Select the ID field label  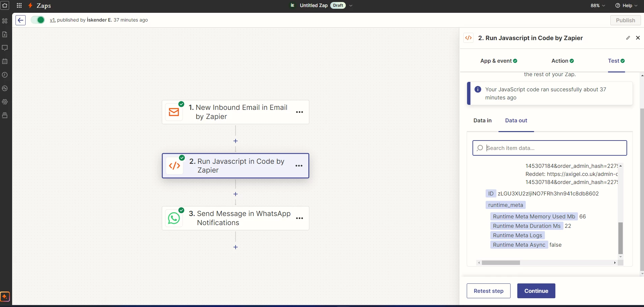[x=491, y=193]
